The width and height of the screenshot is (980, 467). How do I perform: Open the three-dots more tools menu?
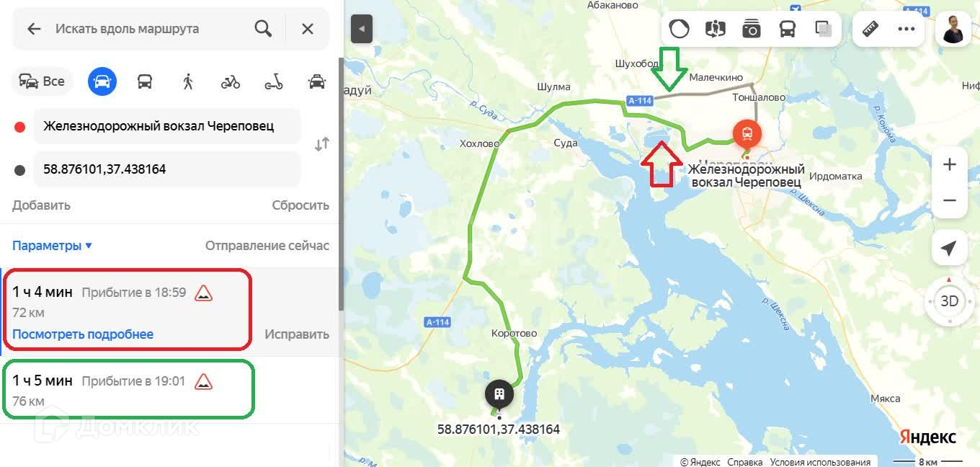pyautogui.click(x=906, y=29)
